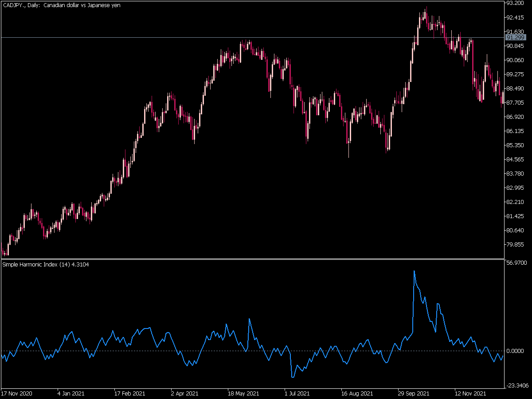Screen dimensions: 532x399
Task: Select the 4 Jan 2021 date label
Action: [71, 393]
